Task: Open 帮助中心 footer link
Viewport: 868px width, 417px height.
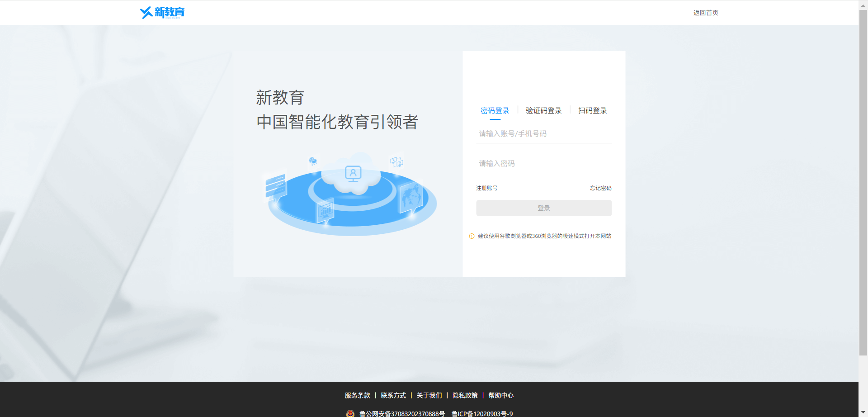Action: click(501, 395)
